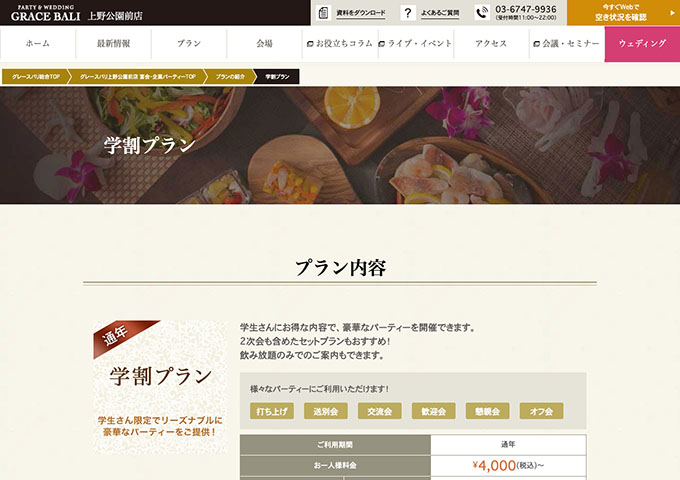
Task: Click the document download icon
Action: tap(323, 13)
